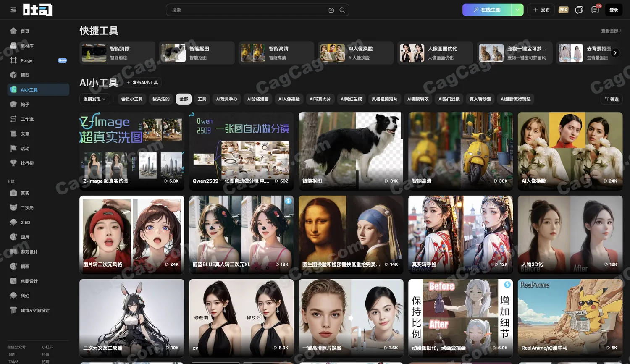Select the 会员小工具 filter tab

[132, 99]
